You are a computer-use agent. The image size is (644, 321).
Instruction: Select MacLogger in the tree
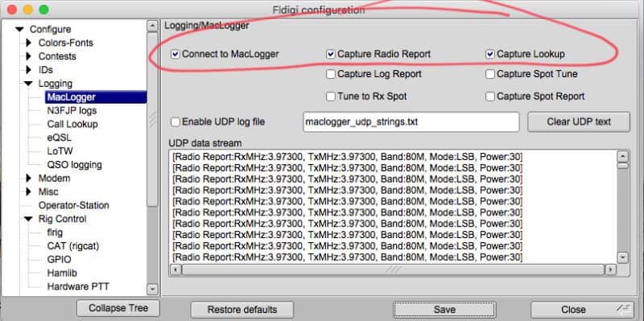pyautogui.click(x=96, y=97)
